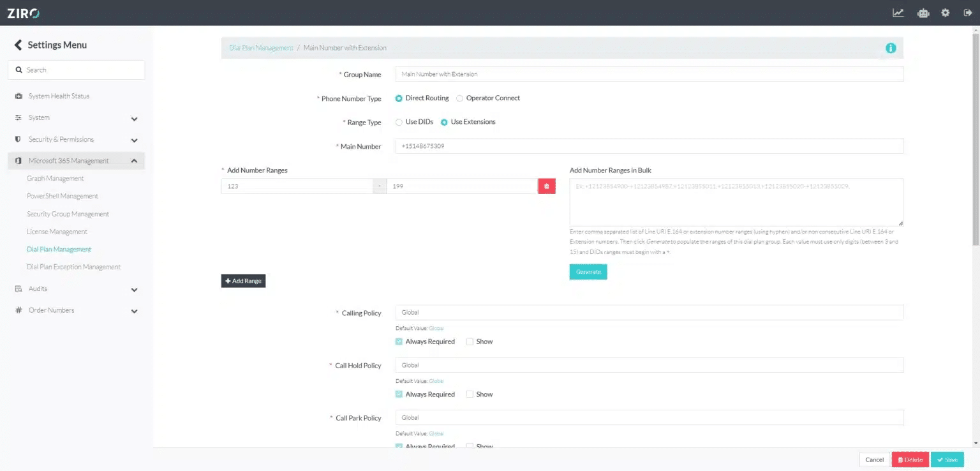This screenshot has height=471, width=980.
Task: Click the Generate button for bulk ranges
Action: pyautogui.click(x=588, y=271)
